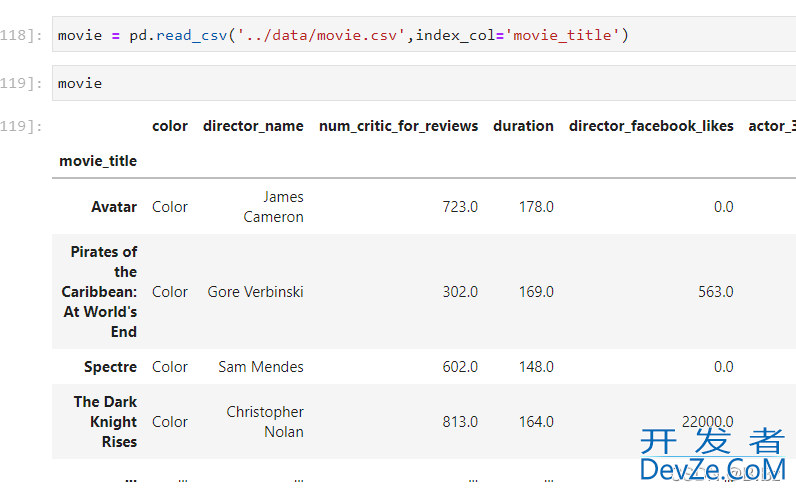796x491 pixels.
Task: Click the 723.0 critic reviews value
Action: [x=460, y=207]
